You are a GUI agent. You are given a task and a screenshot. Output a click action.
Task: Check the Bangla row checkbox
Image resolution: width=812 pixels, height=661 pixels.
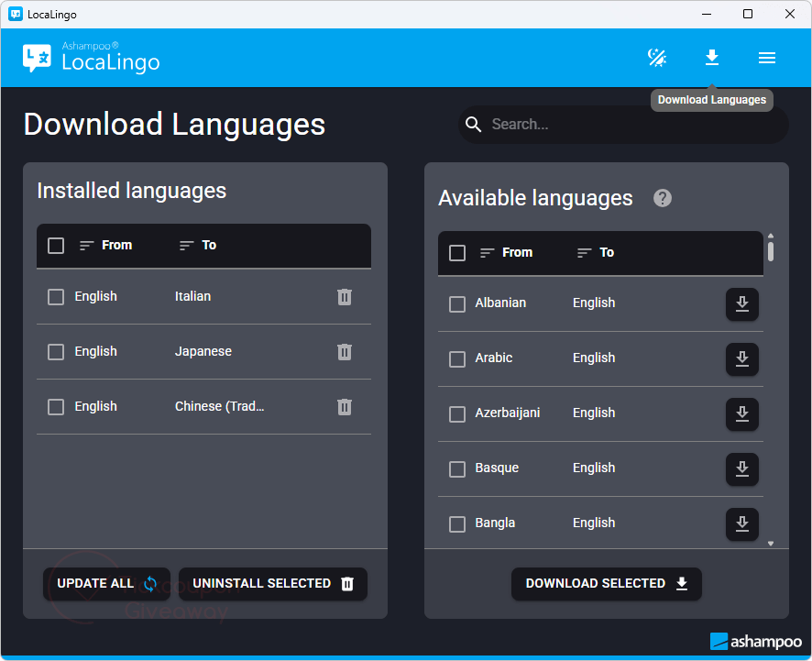pyautogui.click(x=457, y=523)
